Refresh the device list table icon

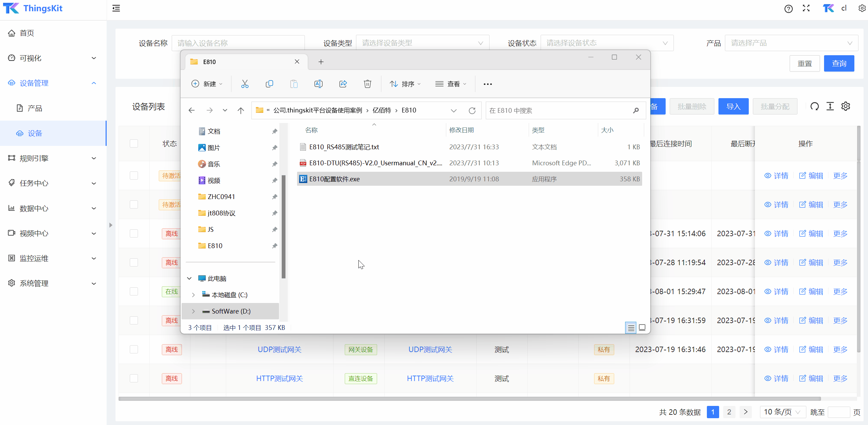tap(815, 106)
